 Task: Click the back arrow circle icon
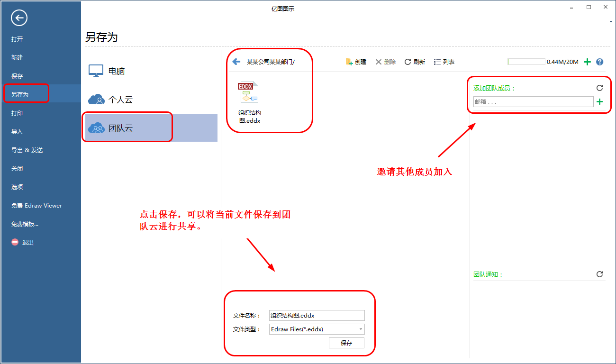19,18
